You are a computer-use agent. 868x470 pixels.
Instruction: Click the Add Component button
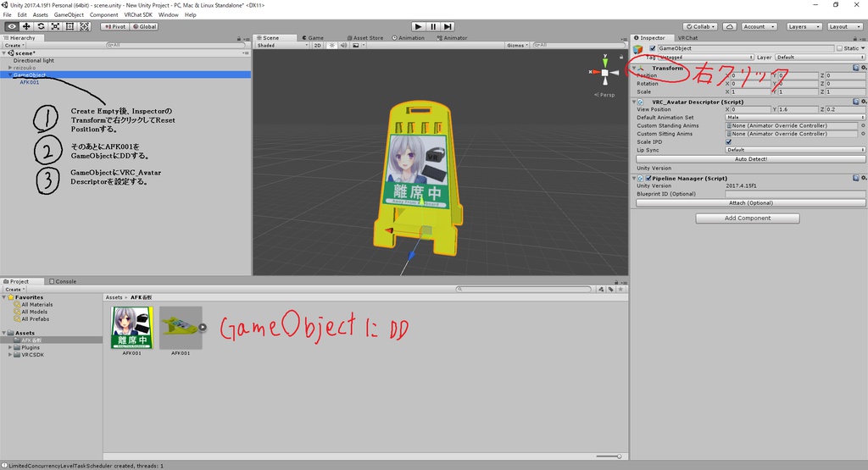click(x=748, y=218)
